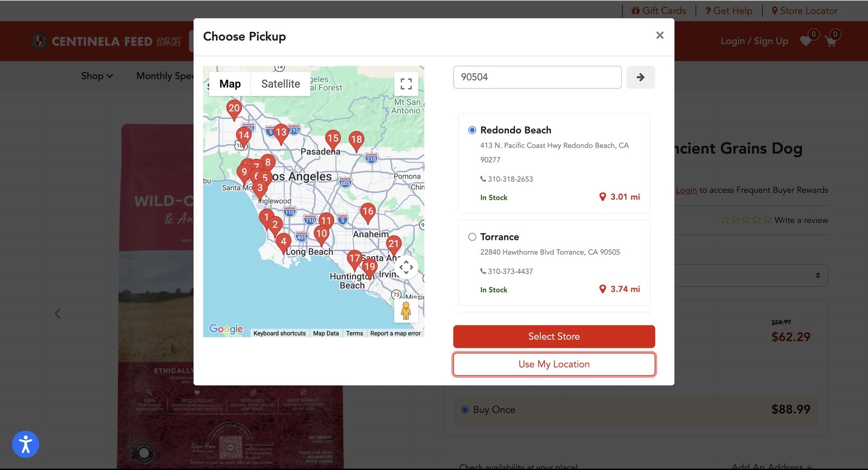Click Login / Sign Up link
Image resolution: width=868 pixels, height=470 pixels.
tap(754, 41)
